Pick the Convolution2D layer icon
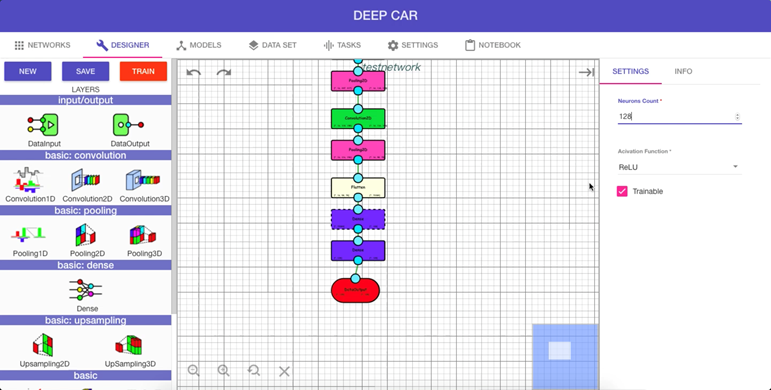Screen dimensions: 771x390 (86, 180)
